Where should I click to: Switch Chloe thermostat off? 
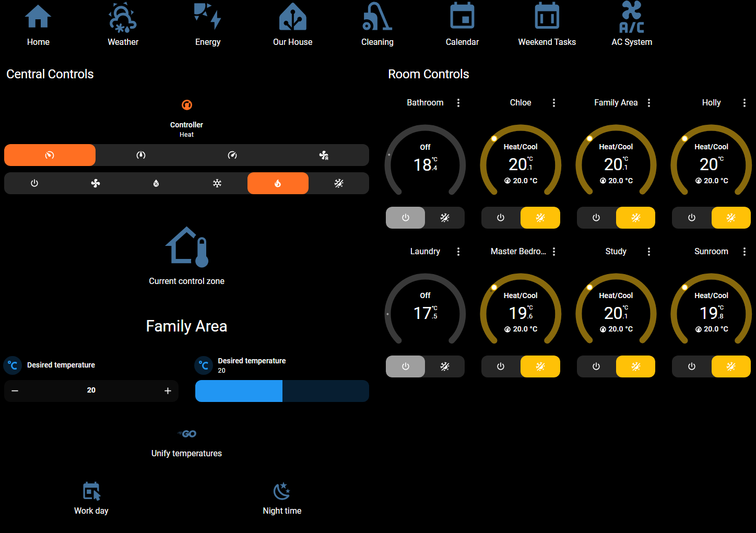(x=501, y=218)
